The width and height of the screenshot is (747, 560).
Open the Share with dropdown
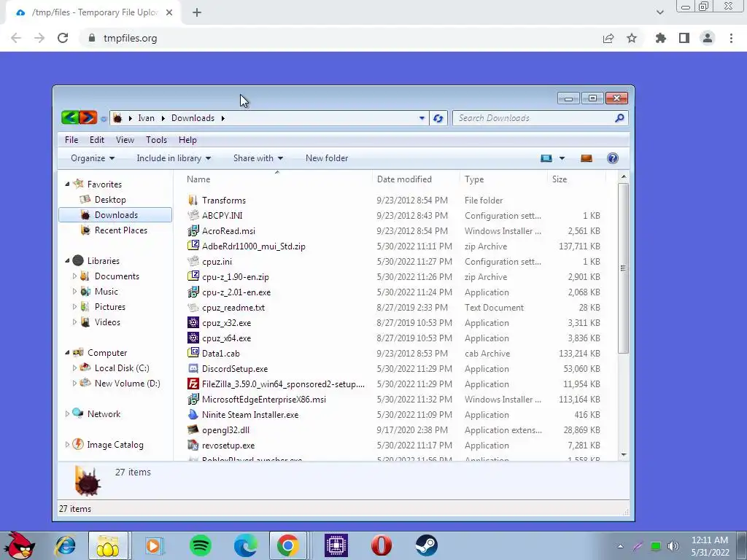pyautogui.click(x=258, y=158)
